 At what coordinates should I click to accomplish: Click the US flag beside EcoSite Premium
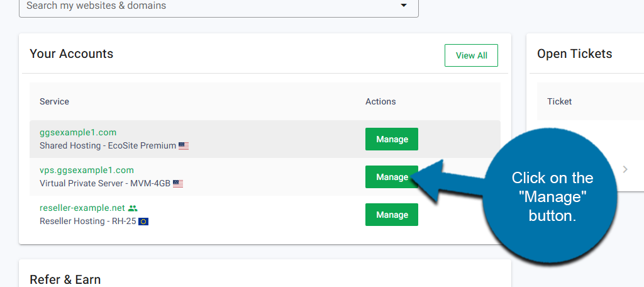184,146
